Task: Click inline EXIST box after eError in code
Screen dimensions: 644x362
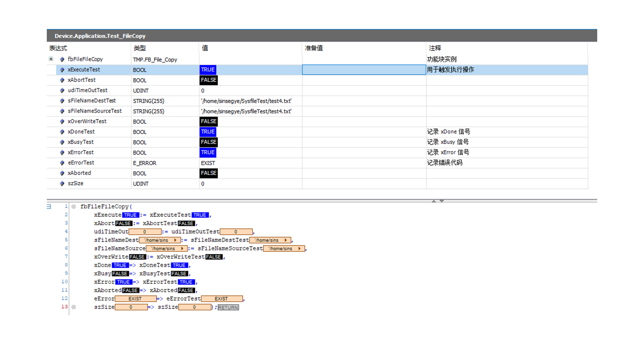Action: pyautogui.click(x=136, y=299)
